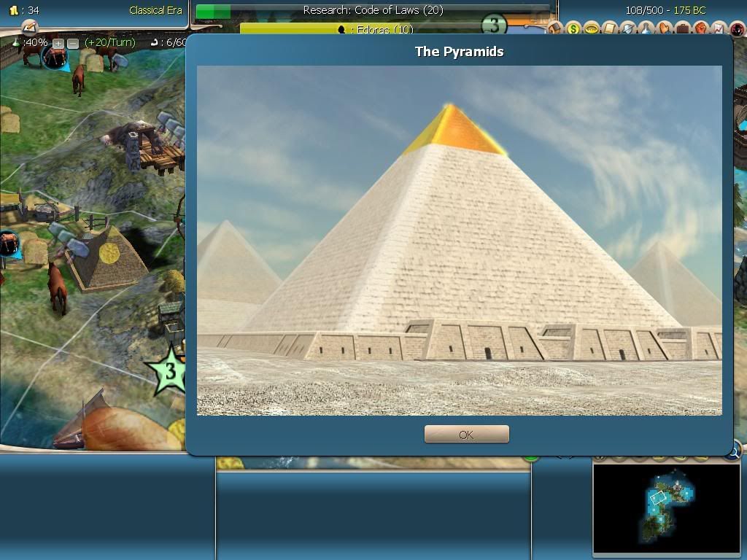Open the Espionage Advisor spy icon
Screen dimensions: 747x560
point(737,28)
